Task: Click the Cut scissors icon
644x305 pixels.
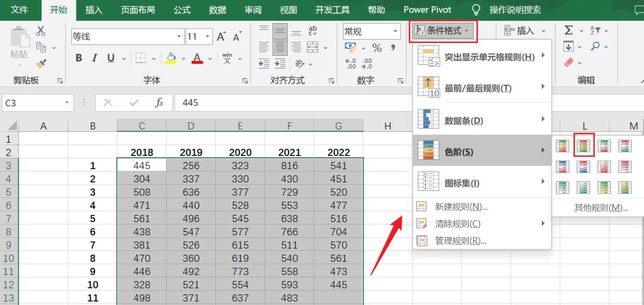Action: coord(41,31)
